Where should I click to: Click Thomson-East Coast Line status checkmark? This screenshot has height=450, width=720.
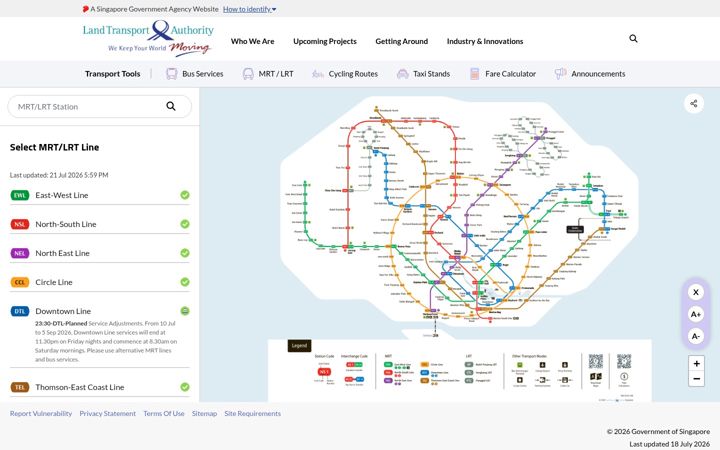point(185,387)
